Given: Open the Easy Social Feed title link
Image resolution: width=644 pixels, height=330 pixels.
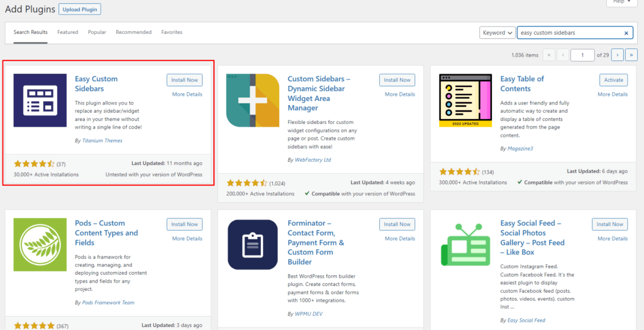Looking at the screenshot, I should (532, 237).
